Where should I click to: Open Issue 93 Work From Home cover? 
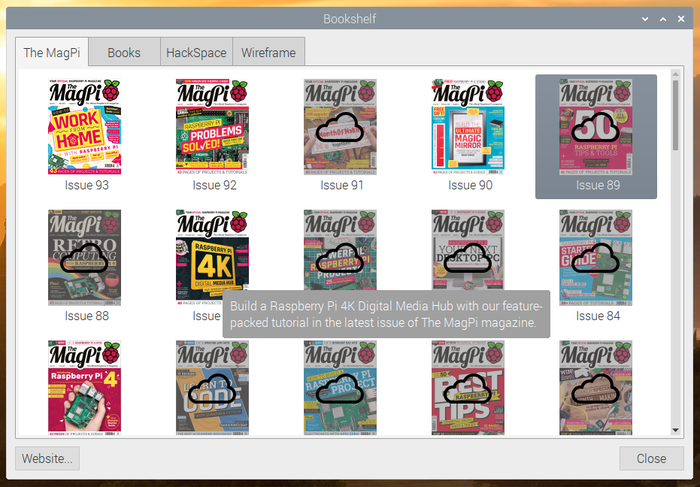[84, 127]
